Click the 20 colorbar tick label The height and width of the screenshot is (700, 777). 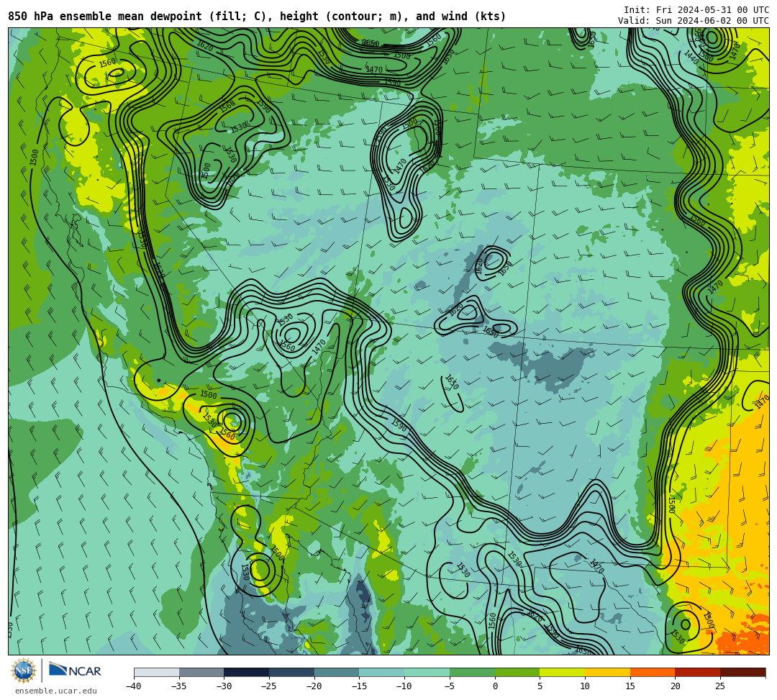coord(675,686)
